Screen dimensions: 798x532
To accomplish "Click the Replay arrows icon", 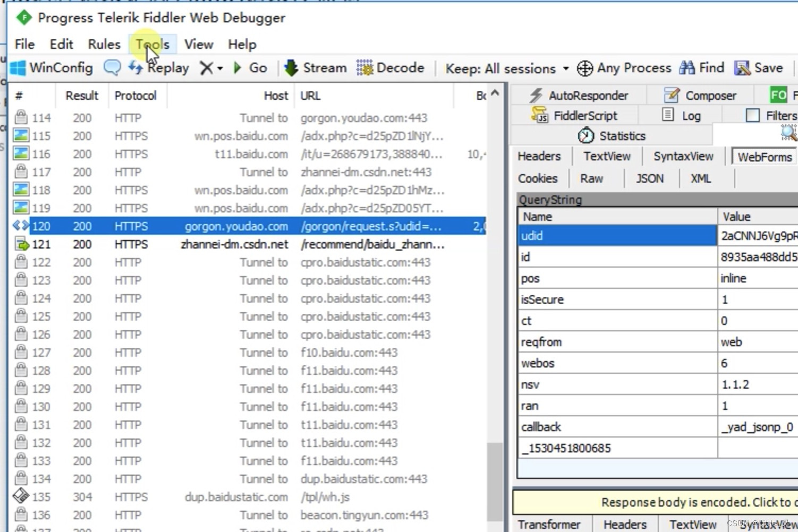I will point(135,67).
